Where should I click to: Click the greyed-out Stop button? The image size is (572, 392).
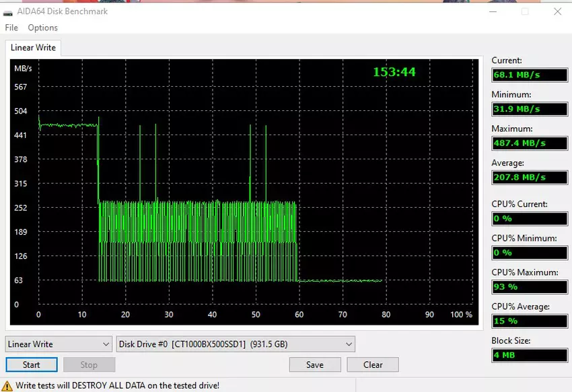point(89,365)
